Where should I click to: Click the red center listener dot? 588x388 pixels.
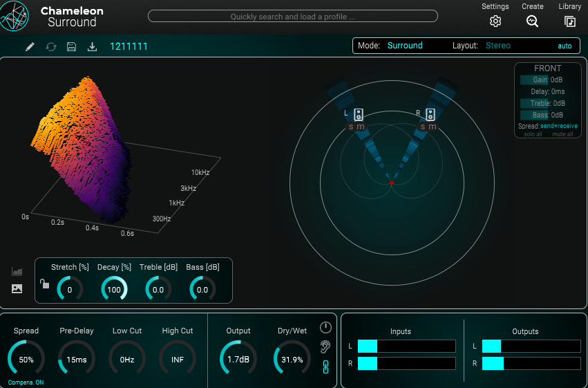(392, 183)
